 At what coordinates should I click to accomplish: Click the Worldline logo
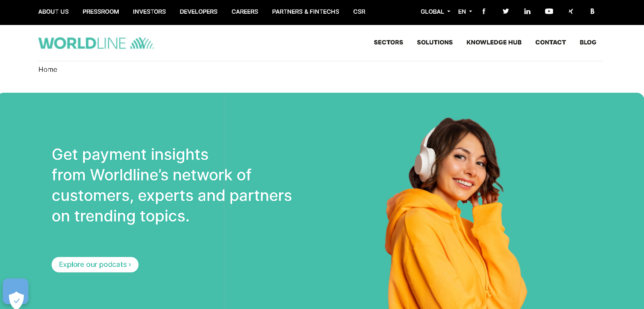[x=96, y=43]
